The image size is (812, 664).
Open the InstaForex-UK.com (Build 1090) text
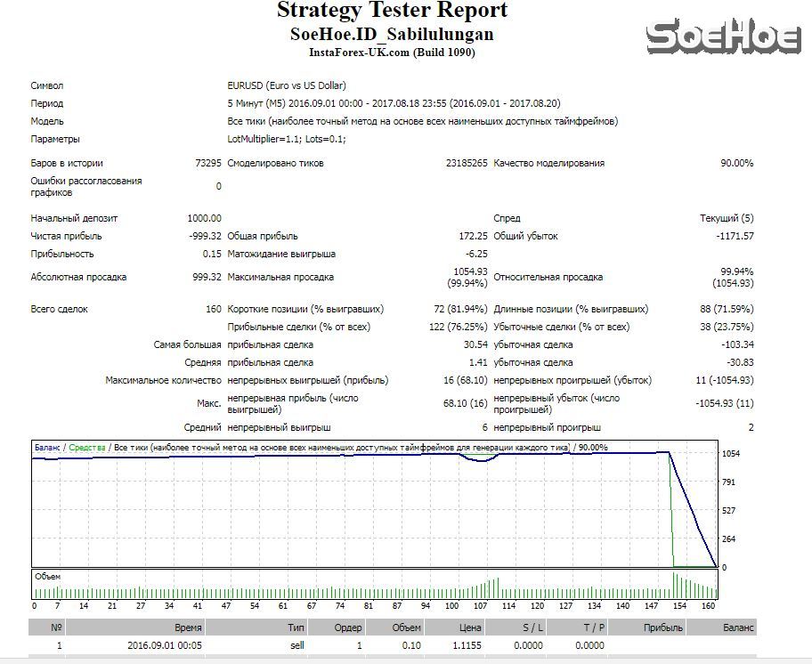392,52
